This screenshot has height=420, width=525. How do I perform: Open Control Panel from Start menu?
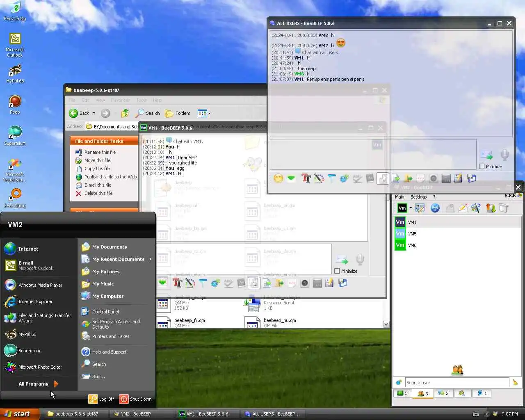tap(100, 312)
